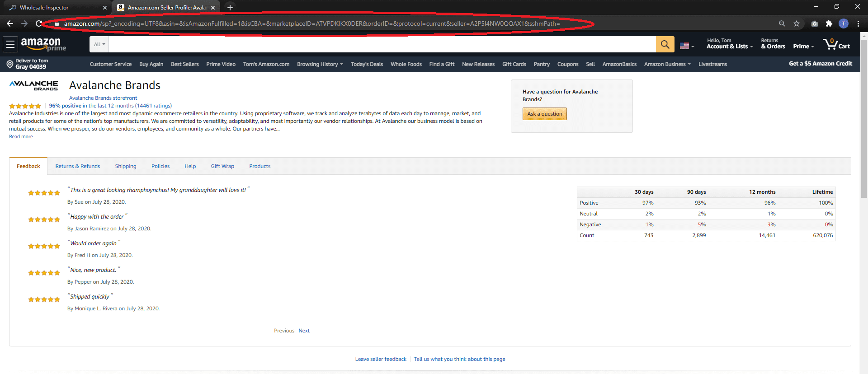Click the orange search magnifier button
This screenshot has width=868, height=374.
665,44
